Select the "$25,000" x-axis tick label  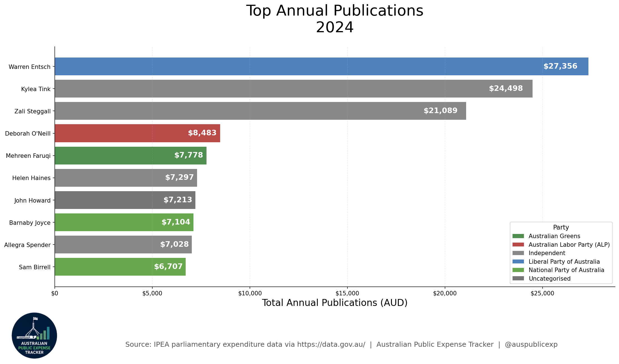(x=543, y=294)
